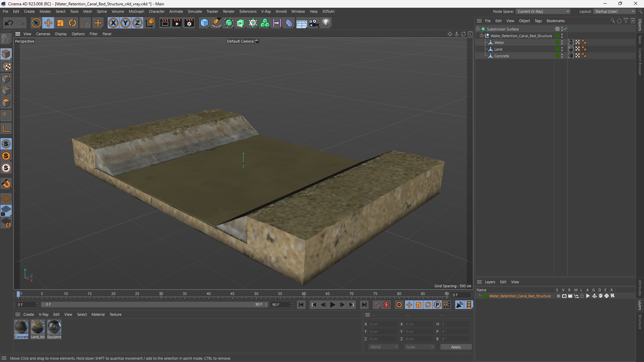Image resolution: width=644 pixels, height=362 pixels.
Task: Toggle Subdivision Surface enable checkmark
Action: click(x=566, y=29)
